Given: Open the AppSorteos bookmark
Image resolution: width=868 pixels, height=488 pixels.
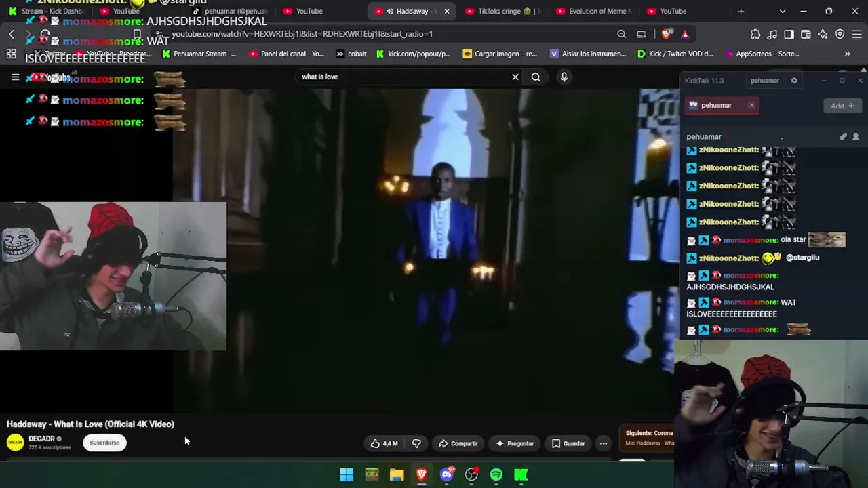Looking at the screenshot, I should [762, 54].
